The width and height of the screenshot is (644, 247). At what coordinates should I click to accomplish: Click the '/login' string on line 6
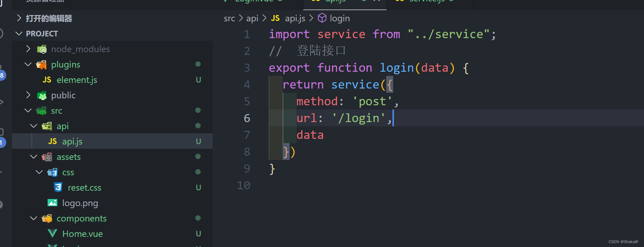point(359,118)
